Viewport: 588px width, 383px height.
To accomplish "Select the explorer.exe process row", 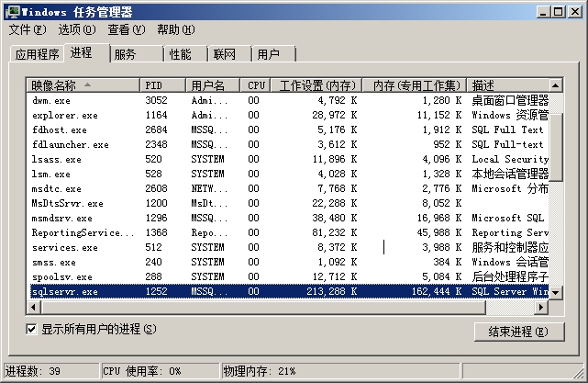I will pyautogui.click(x=289, y=116).
